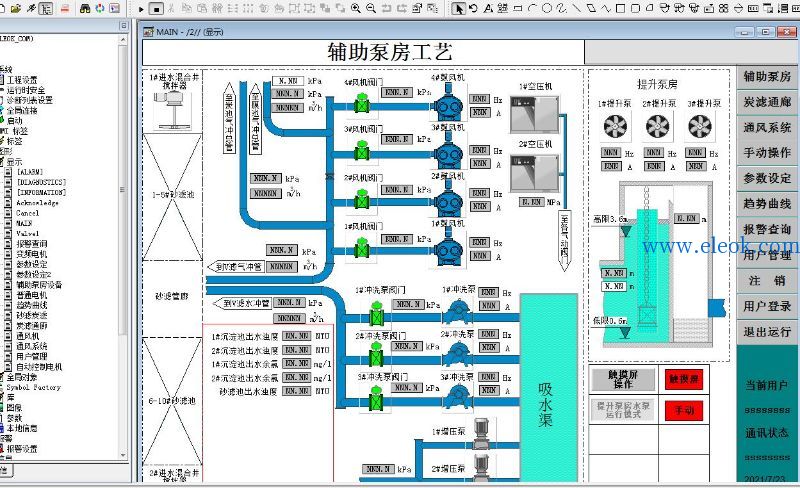
Task: Click the 1#冲洗泵 pump symbol
Action: pyautogui.click(x=457, y=312)
